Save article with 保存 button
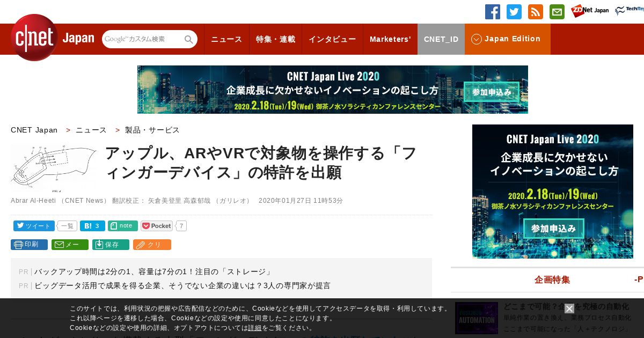Image resolution: width=644 pixels, height=338 pixels. click(111, 245)
